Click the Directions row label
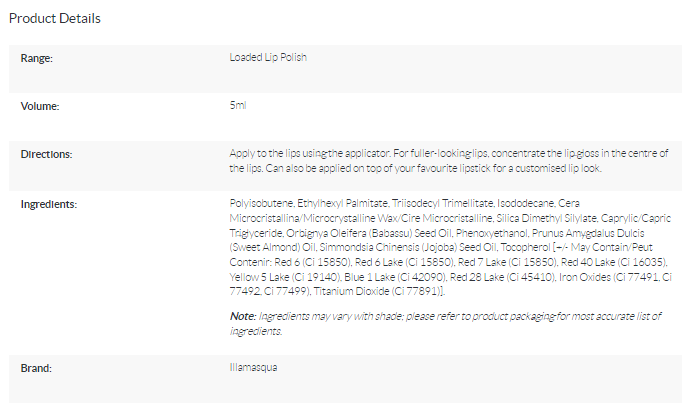The image size is (700, 403). [x=47, y=153]
